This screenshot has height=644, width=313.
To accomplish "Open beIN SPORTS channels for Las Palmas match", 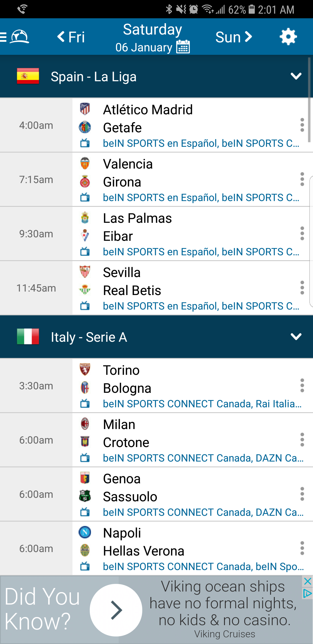I will tap(201, 252).
